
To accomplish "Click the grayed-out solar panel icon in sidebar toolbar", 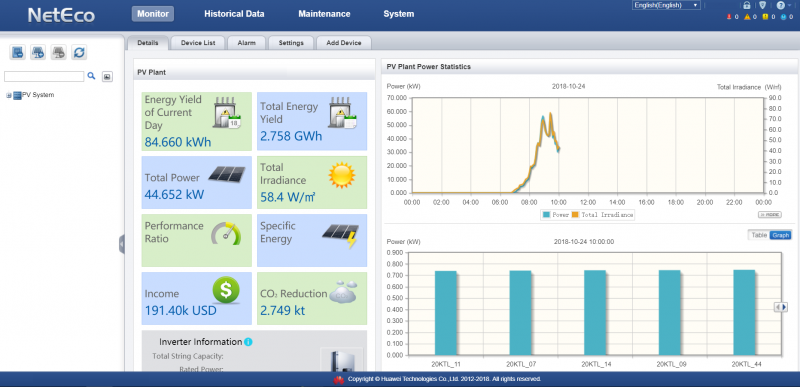I will pos(59,52).
